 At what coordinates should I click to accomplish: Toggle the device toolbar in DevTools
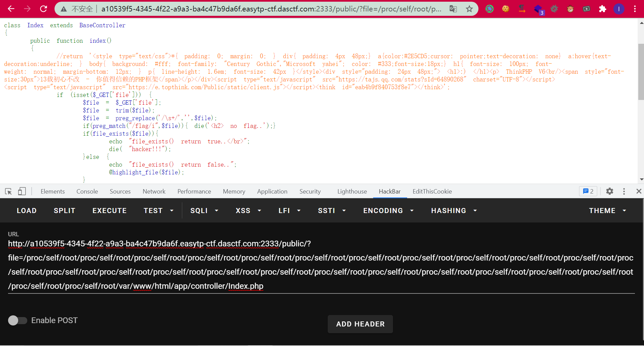pos(22,192)
